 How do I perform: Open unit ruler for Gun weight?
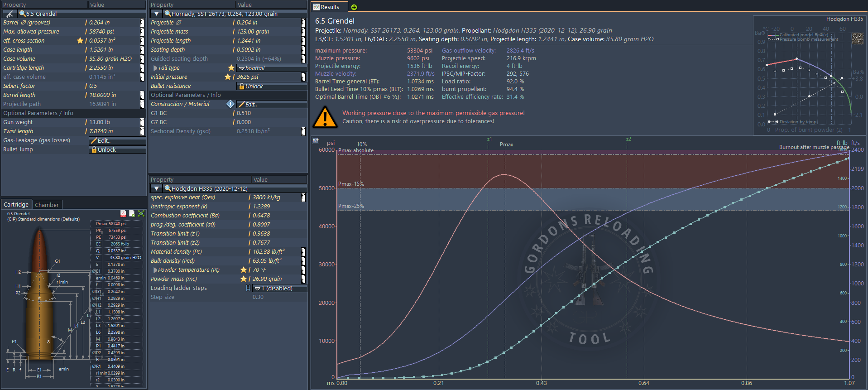tap(142, 122)
